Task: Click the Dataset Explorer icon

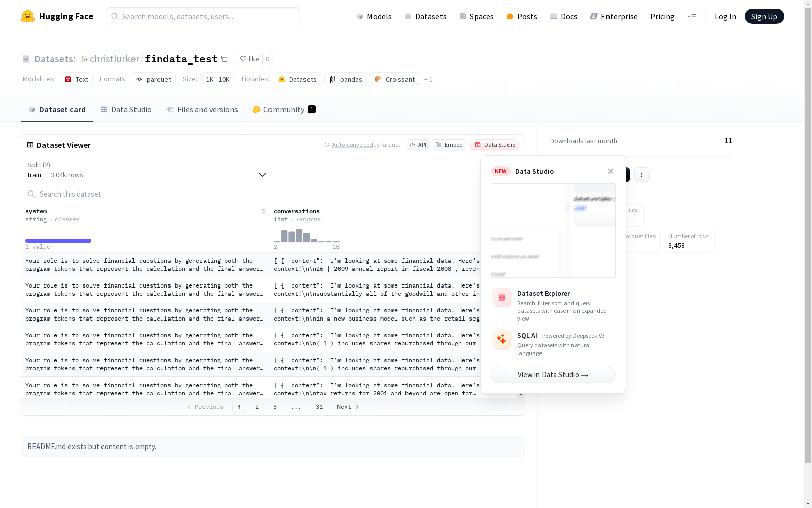Action: pyautogui.click(x=502, y=297)
